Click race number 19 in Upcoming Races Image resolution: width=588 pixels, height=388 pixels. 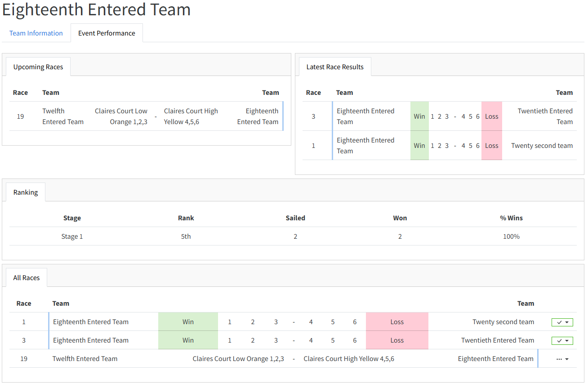[20, 116]
